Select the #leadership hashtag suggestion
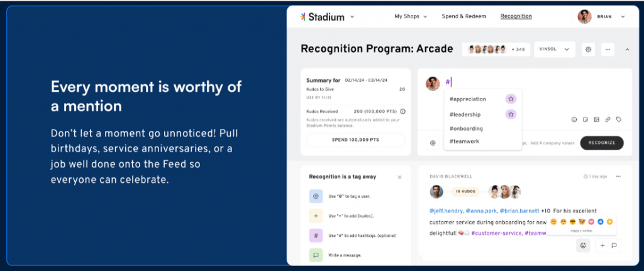Image resolution: width=644 pixels, height=271 pixels. (x=465, y=114)
